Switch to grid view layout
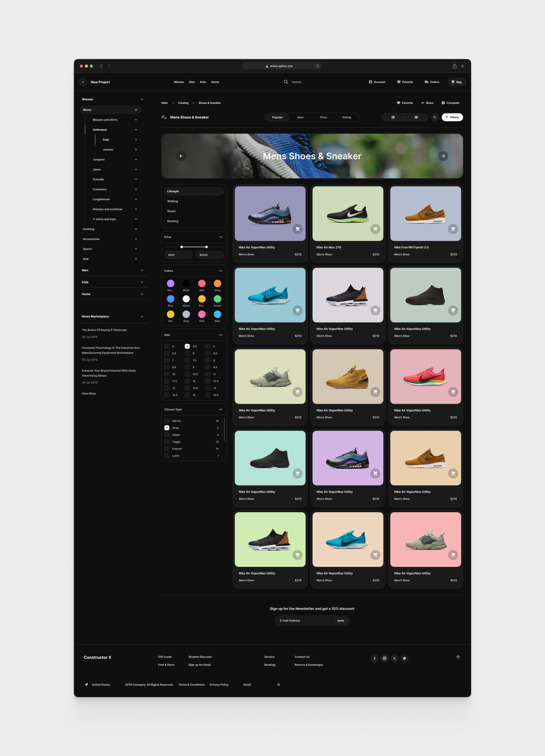The image size is (545, 756). pos(393,117)
